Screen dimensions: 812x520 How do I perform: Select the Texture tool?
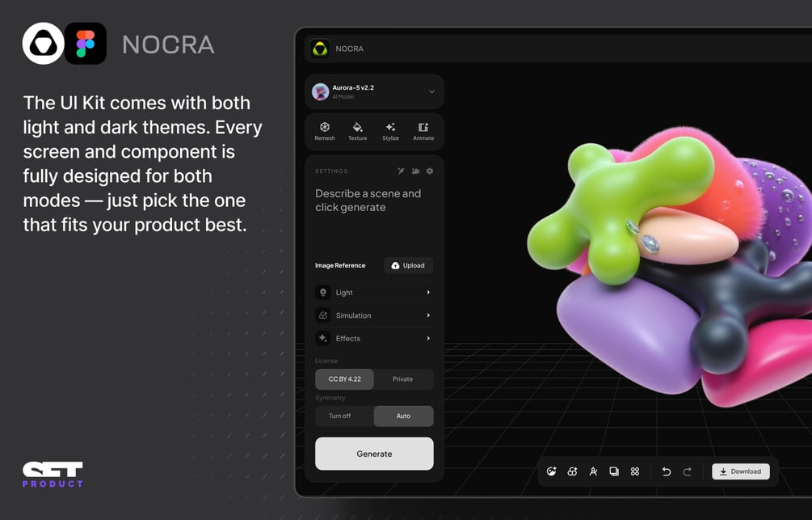357,132
